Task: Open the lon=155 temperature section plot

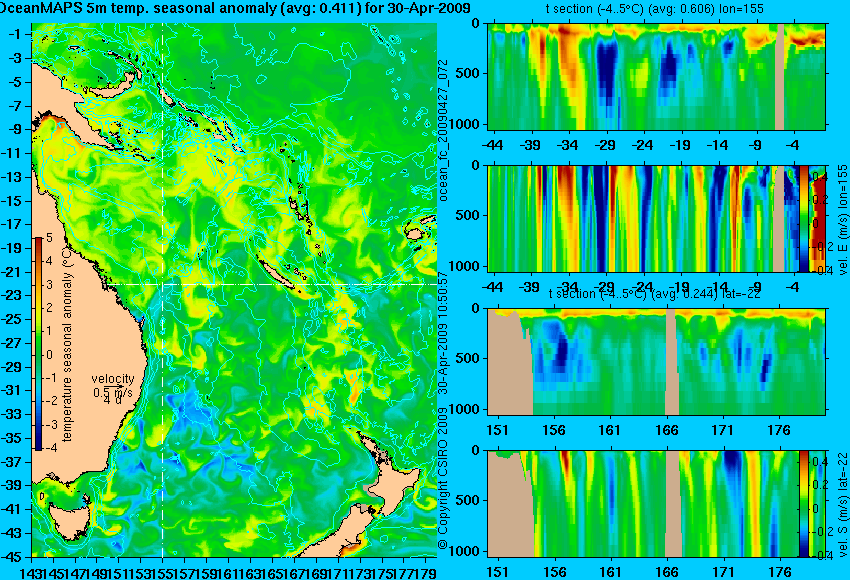Action: 656,76
